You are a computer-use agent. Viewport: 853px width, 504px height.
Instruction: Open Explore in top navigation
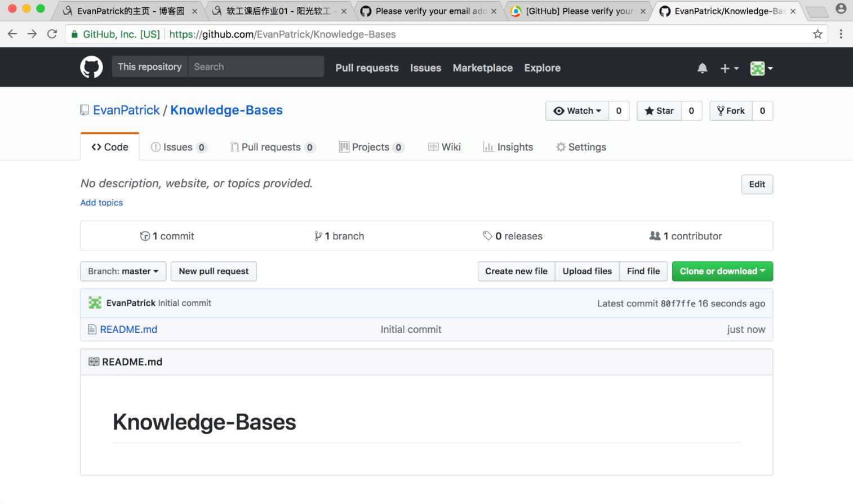tap(542, 68)
